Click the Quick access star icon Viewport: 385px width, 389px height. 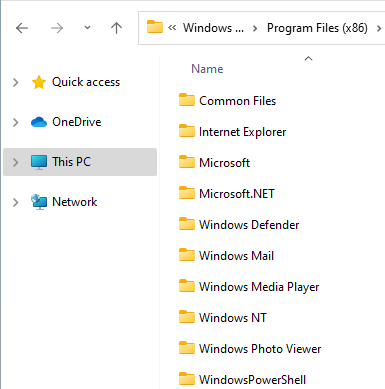(x=39, y=82)
